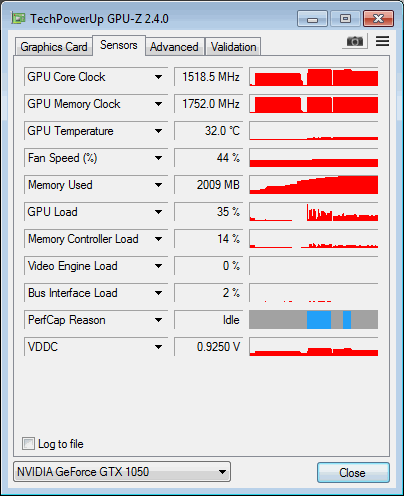Select the NVIDIA GeForce GTX 1050 combo box
The width and height of the screenshot is (404, 496).
coord(122,472)
